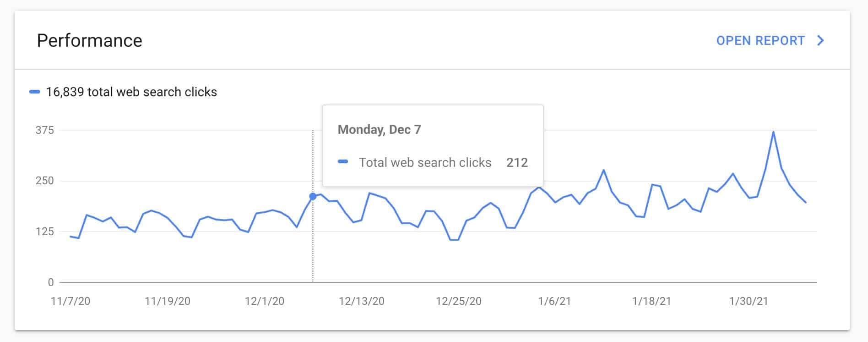
Task: Click the 1/18/21 date axis label
Action: coord(651,301)
